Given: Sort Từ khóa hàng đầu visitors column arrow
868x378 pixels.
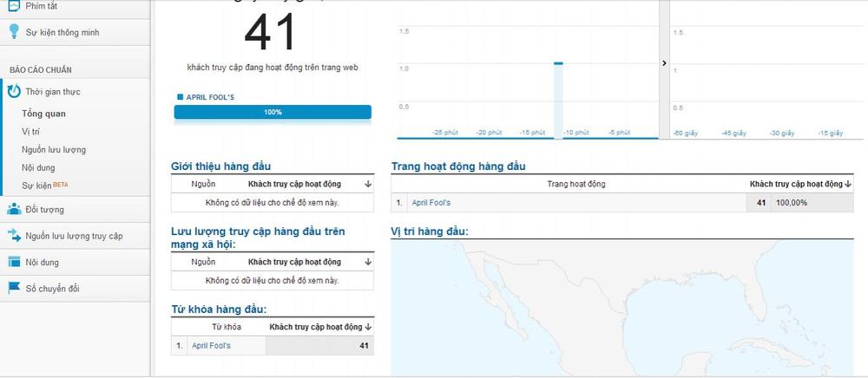Looking at the screenshot, I should point(368,327).
